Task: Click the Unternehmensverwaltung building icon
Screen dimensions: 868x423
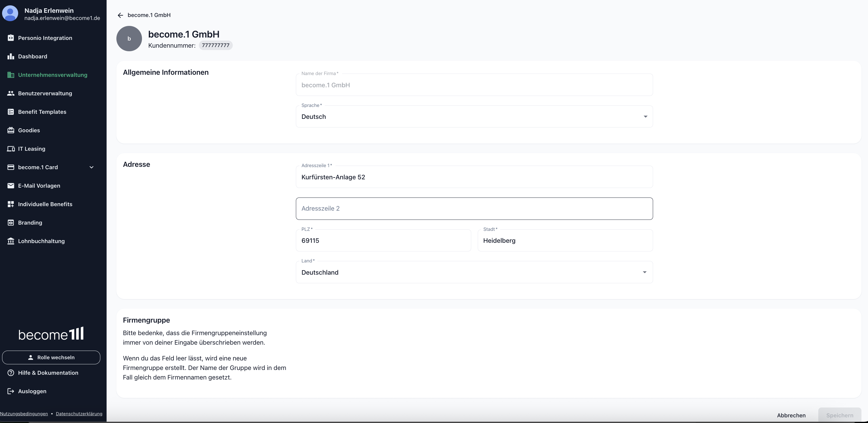Action: coord(11,75)
